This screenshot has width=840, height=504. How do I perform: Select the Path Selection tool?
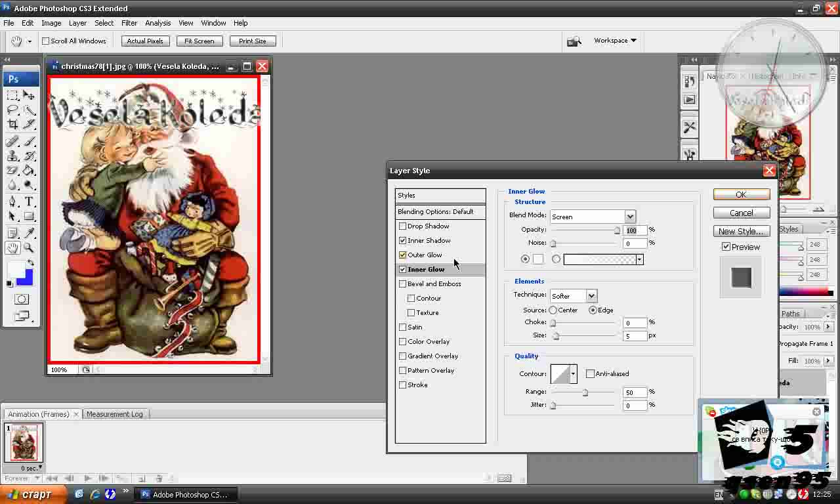click(x=12, y=217)
